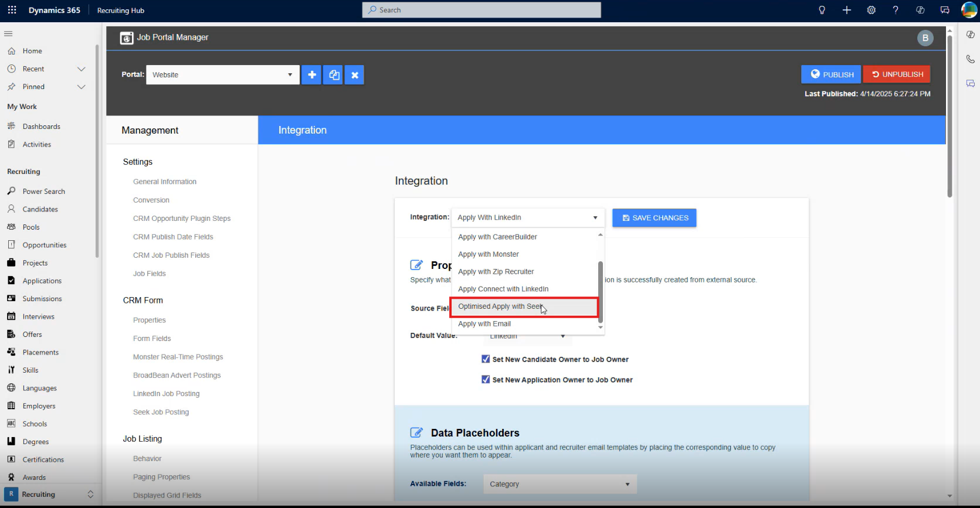Screen dimensions: 980x508
Task: Open Placements in the sidebar
Action: [x=40, y=352]
